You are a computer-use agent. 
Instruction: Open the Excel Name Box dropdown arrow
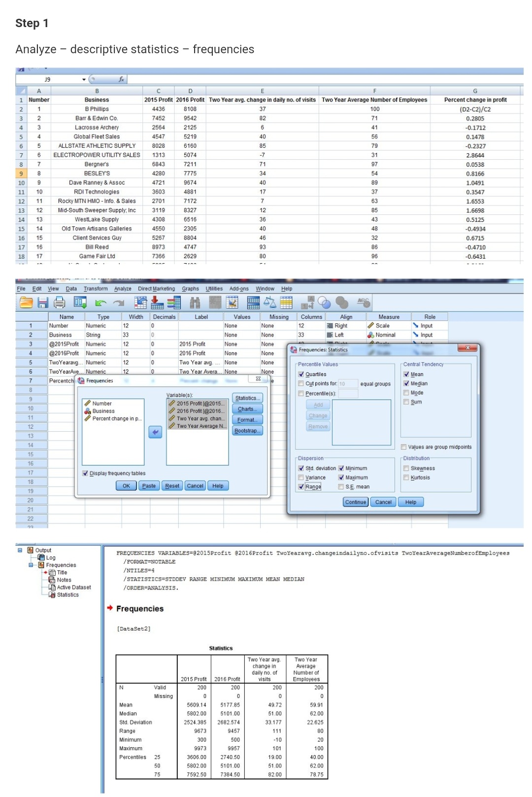click(84, 79)
